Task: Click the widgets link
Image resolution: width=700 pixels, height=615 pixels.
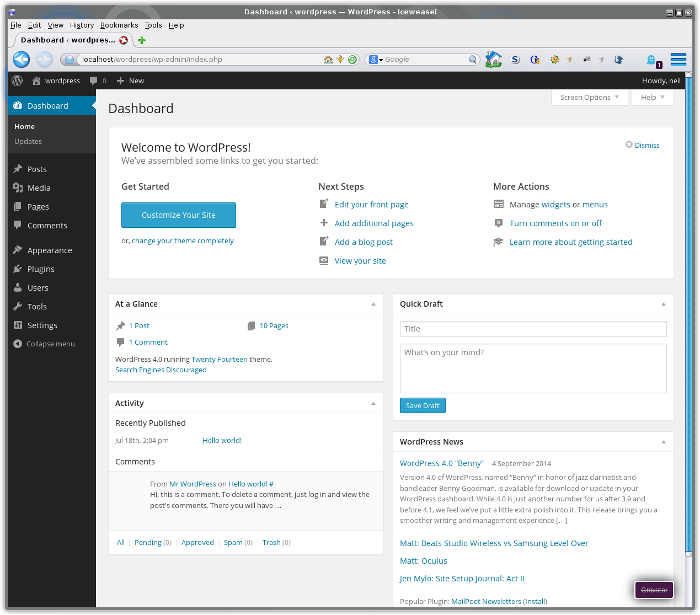Action: click(556, 205)
